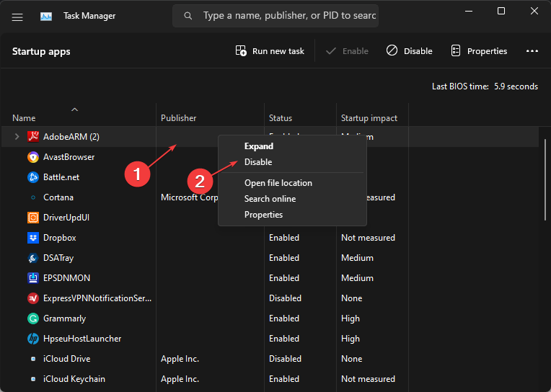Viewport: 551px width, 392px height.
Task: Select Open file location in context menu
Action: pos(278,183)
